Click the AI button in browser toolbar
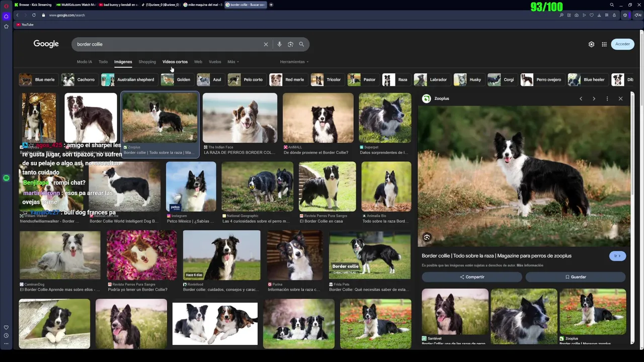The height and width of the screenshot is (362, 644). point(638,15)
